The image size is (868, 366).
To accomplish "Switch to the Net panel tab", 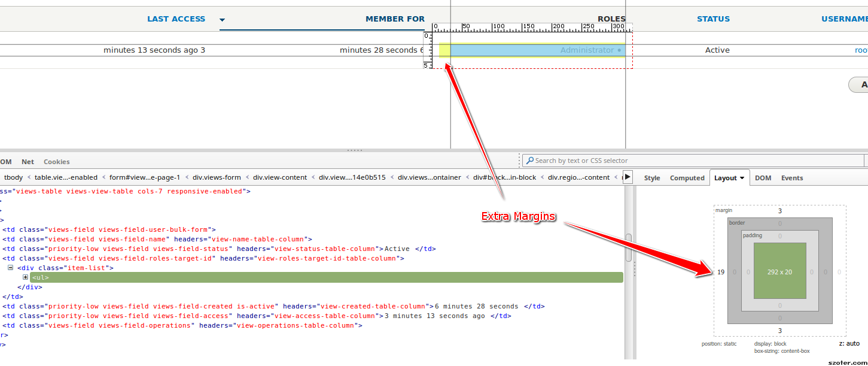I will pyautogui.click(x=28, y=162).
